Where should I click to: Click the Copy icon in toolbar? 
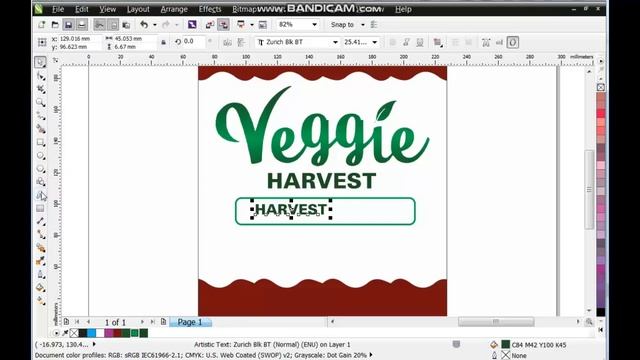coord(113,25)
